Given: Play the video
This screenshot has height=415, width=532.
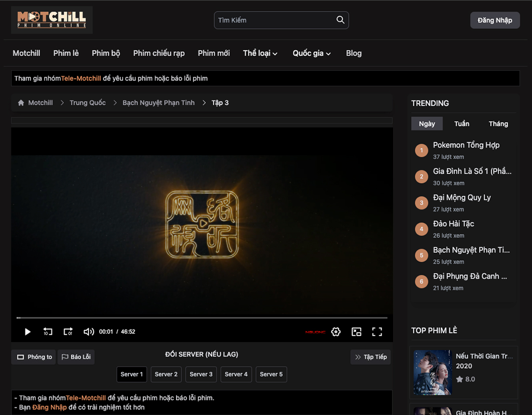Looking at the screenshot, I should coord(27,332).
